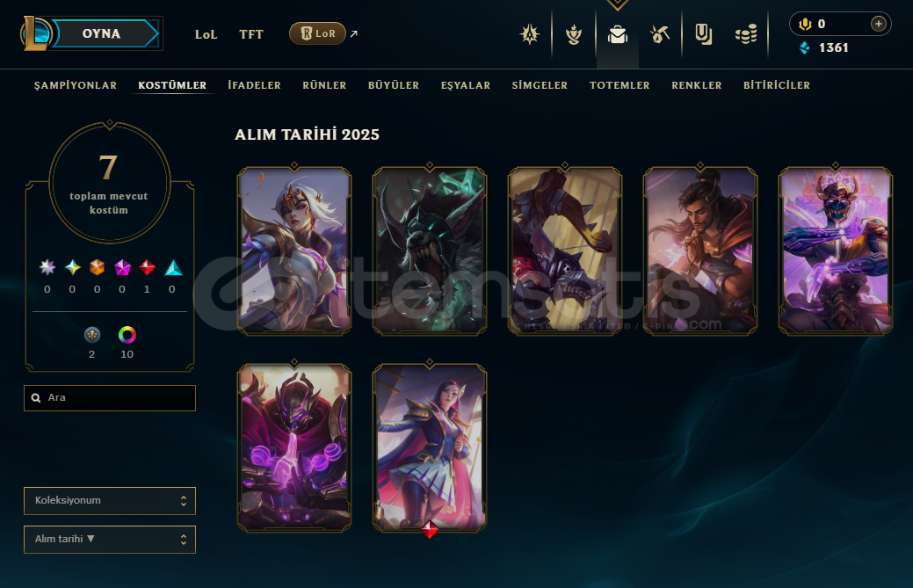Click the Clash crest icon
The width and height of the screenshot is (913, 588).
click(530, 34)
